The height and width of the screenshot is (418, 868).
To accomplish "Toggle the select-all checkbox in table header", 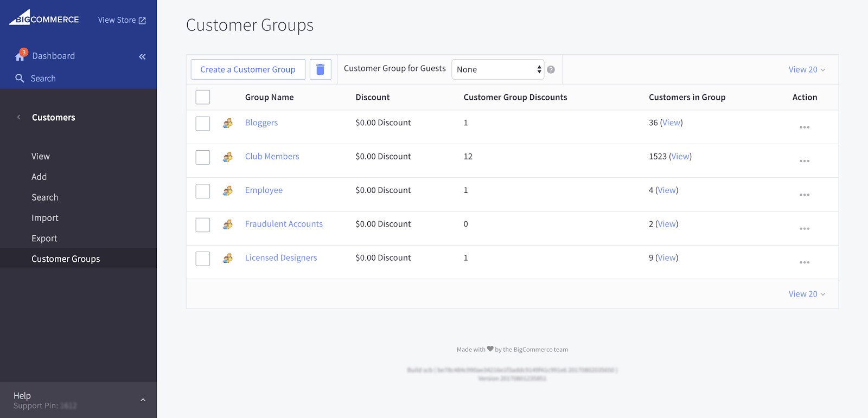I will tap(203, 97).
